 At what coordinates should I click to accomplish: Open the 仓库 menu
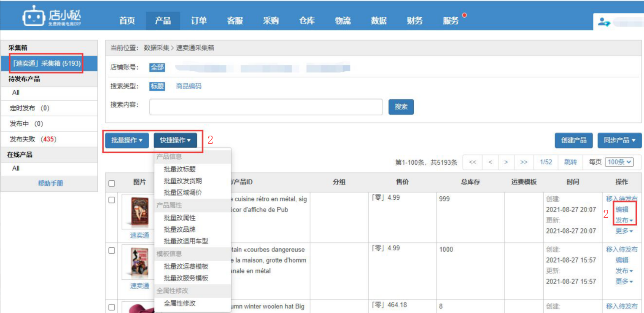307,21
